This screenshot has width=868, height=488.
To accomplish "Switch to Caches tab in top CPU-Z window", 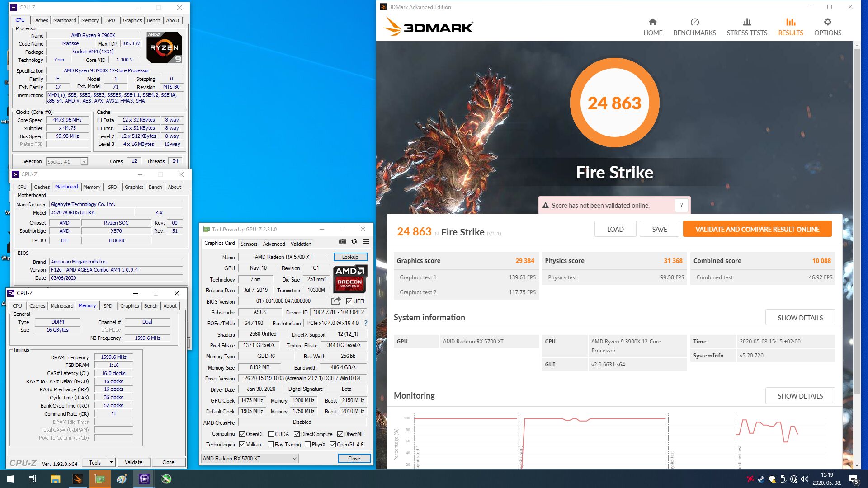I will [40, 20].
